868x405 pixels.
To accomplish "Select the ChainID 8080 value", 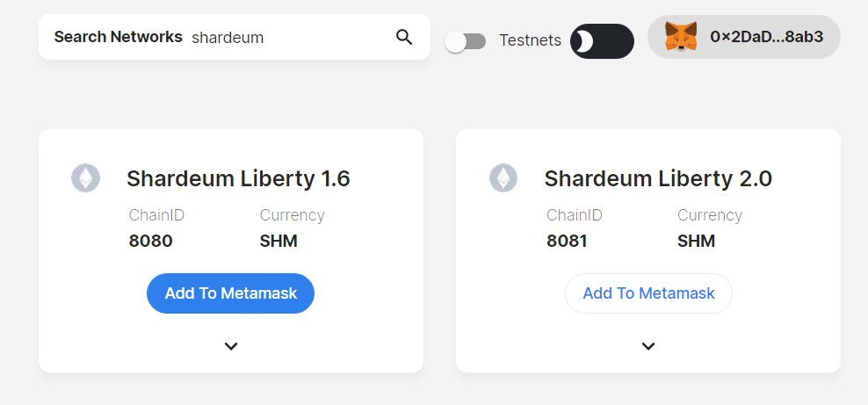I will coord(150,242).
